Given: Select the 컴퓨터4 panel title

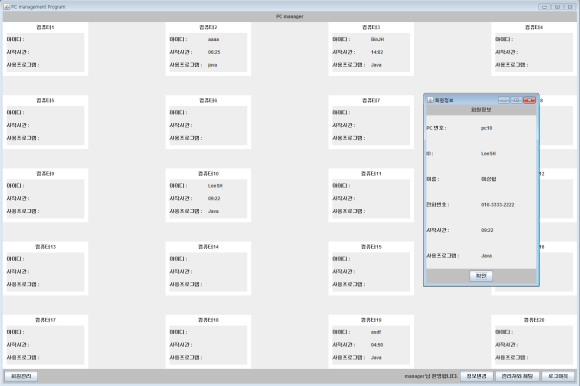Looking at the screenshot, I should pyautogui.click(x=534, y=27).
